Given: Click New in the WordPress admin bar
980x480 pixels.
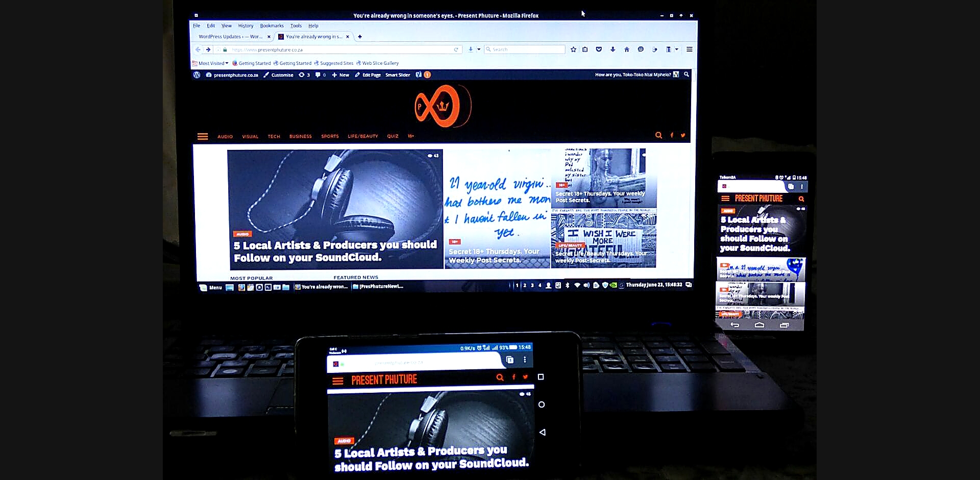Looking at the screenshot, I should (x=340, y=75).
